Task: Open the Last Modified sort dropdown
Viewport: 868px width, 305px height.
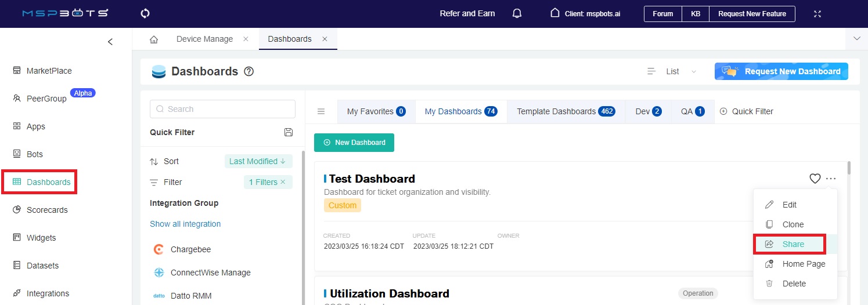Action: tap(258, 161)
